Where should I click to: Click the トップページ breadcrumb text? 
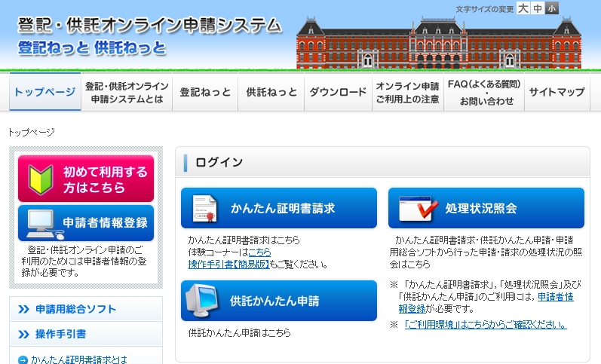click(32, 132)
